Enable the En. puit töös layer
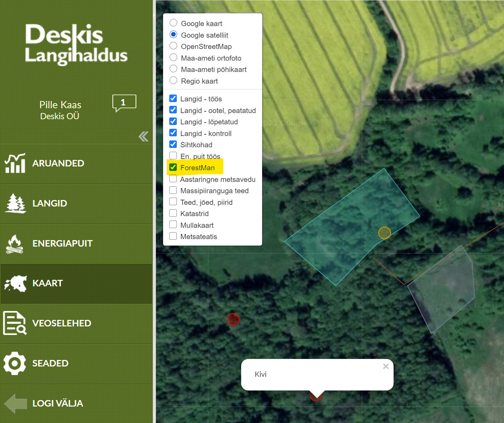Screen dimensions: 504x423 coord(173,155)
